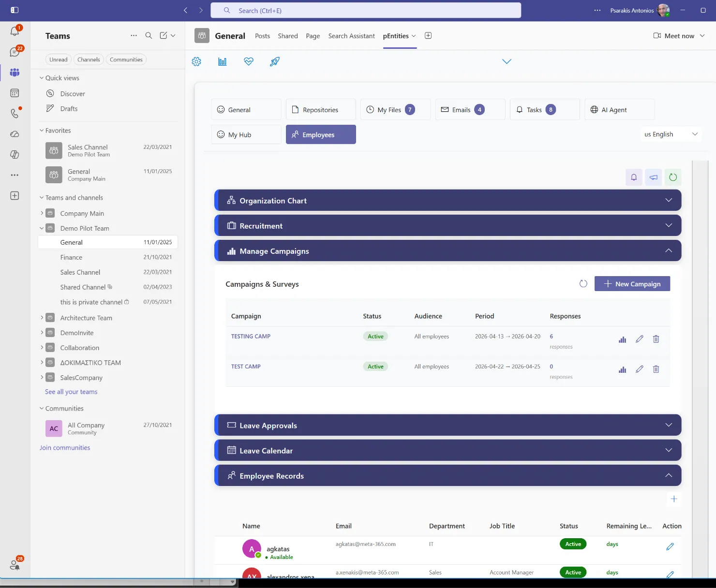Open TESTING CAMP campaign link

coord(251,336)
